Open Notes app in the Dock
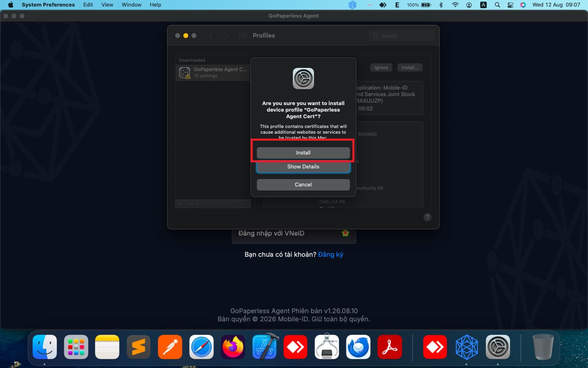Viewport: 588px width, 368px height. click(107, 347)
